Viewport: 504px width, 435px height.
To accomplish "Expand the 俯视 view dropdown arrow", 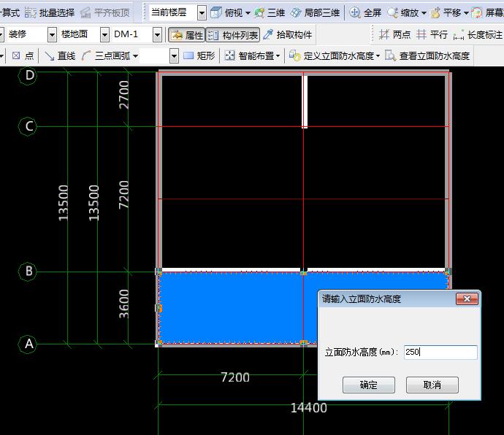I will [x=248, y=13].
